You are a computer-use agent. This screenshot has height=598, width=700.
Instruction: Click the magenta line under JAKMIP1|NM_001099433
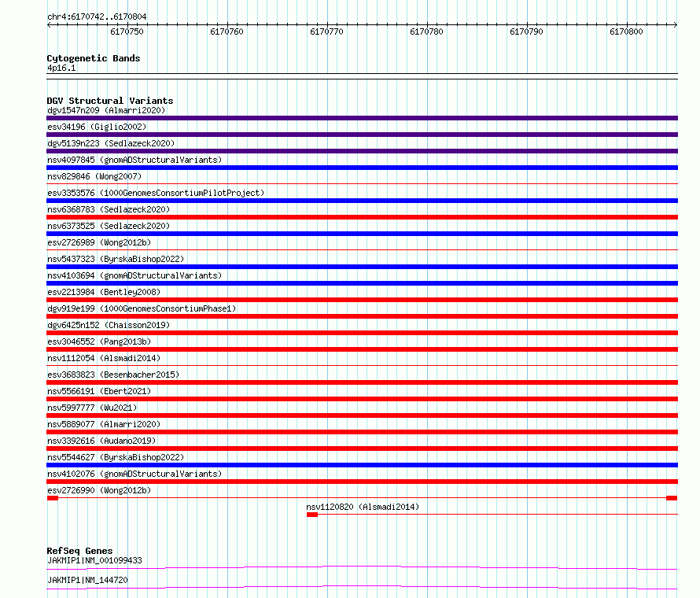point(362,567)
